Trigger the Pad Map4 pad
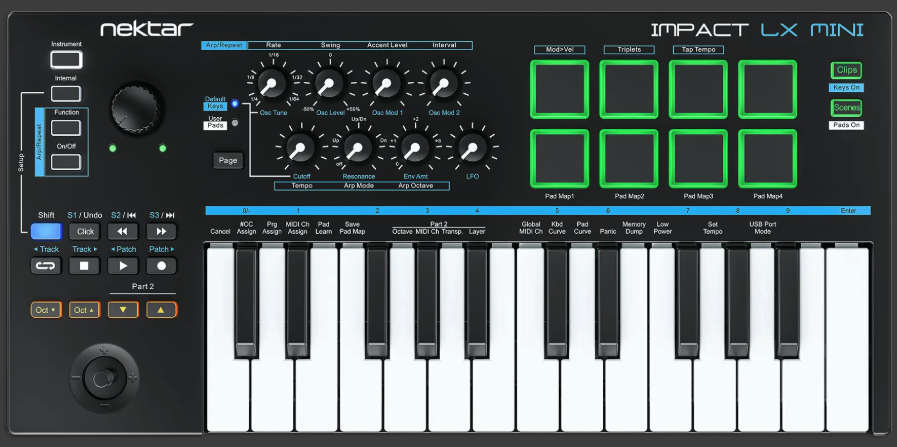Viewport: 897px width, 447px height. pyautogui.click(x=767, y=159)
